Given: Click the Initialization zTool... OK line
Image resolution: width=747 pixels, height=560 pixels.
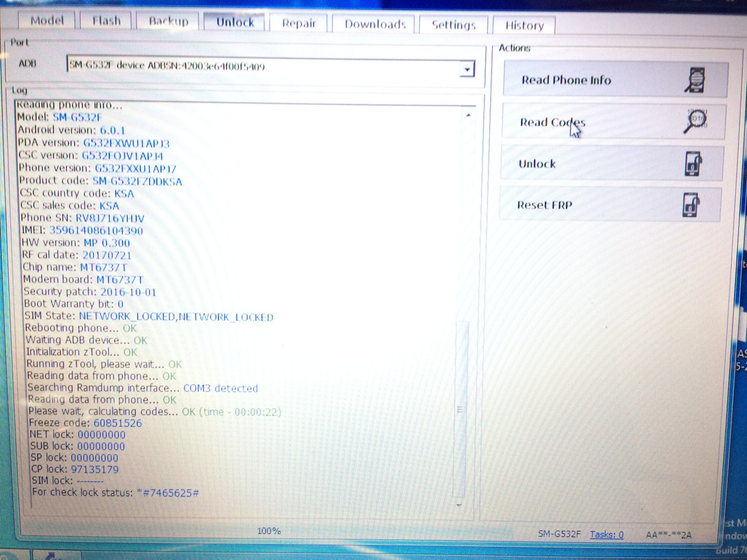Looking at the screenshot, I should click(x=81, y=352).
